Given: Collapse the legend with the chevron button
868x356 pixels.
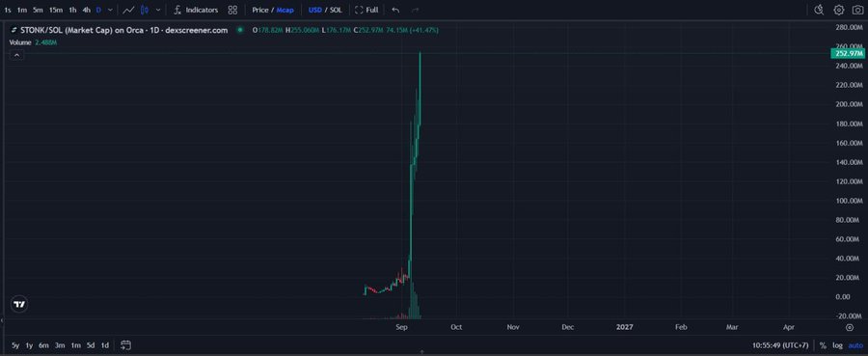Looking at the screenshot, I should pos(17,55).
